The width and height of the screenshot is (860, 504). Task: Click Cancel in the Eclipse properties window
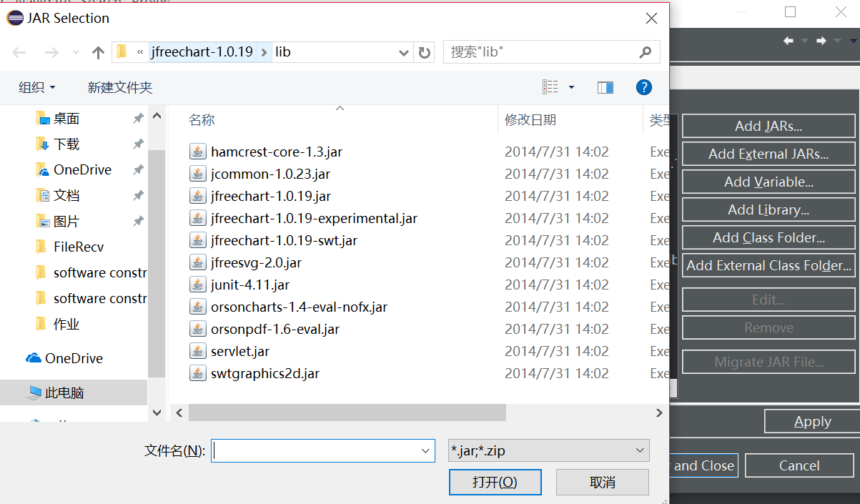pyautogui.click(x=799, y=465)
